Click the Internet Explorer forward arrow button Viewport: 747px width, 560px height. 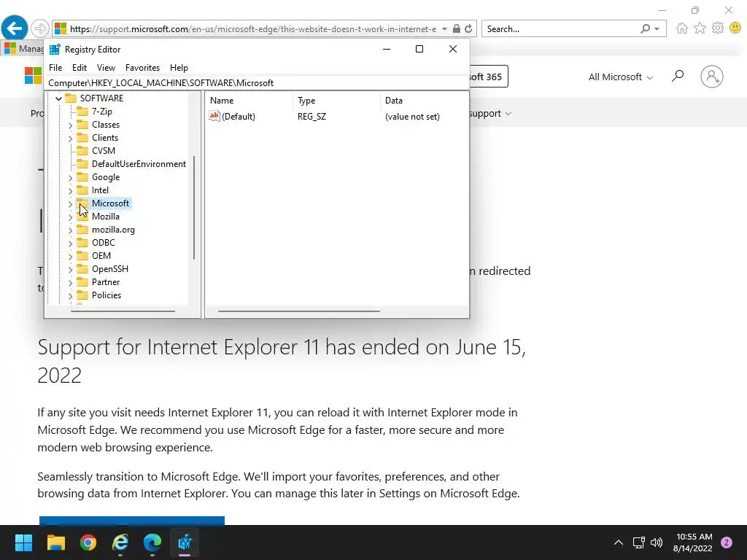click(40, 28)
